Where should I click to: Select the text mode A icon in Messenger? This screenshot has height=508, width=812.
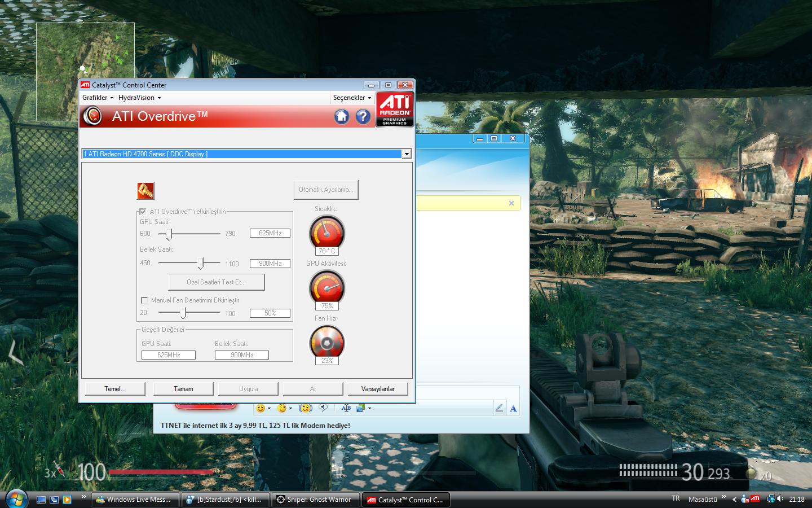point(513,408)
